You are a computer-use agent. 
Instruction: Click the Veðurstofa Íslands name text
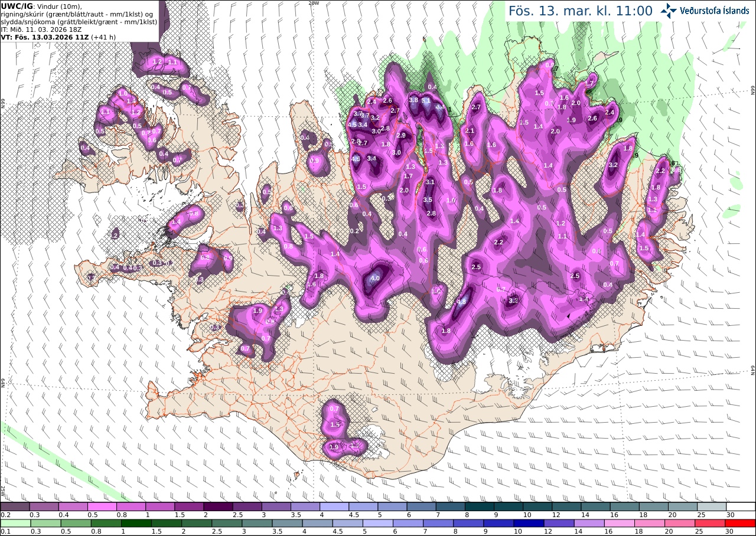tap(715, 11)
